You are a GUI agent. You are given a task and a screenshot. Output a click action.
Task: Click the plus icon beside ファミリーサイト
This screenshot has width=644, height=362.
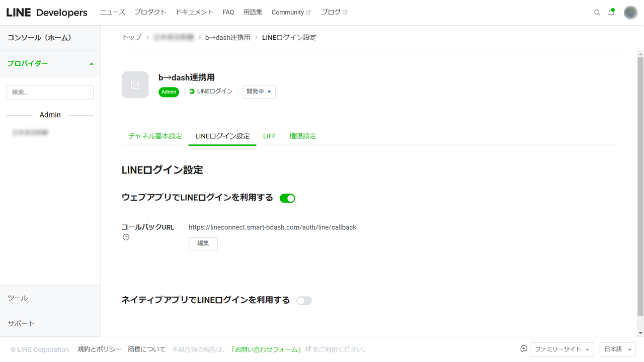(x=524, y=349)
